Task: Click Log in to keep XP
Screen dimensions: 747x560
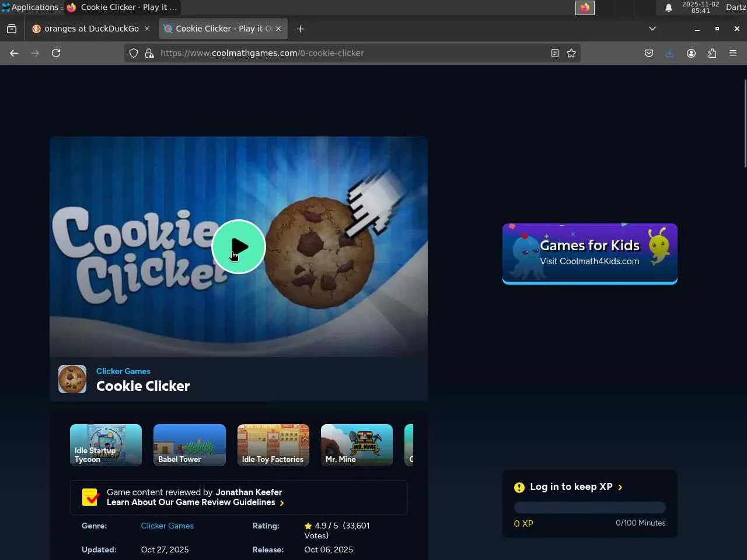Action: point(576,487)
